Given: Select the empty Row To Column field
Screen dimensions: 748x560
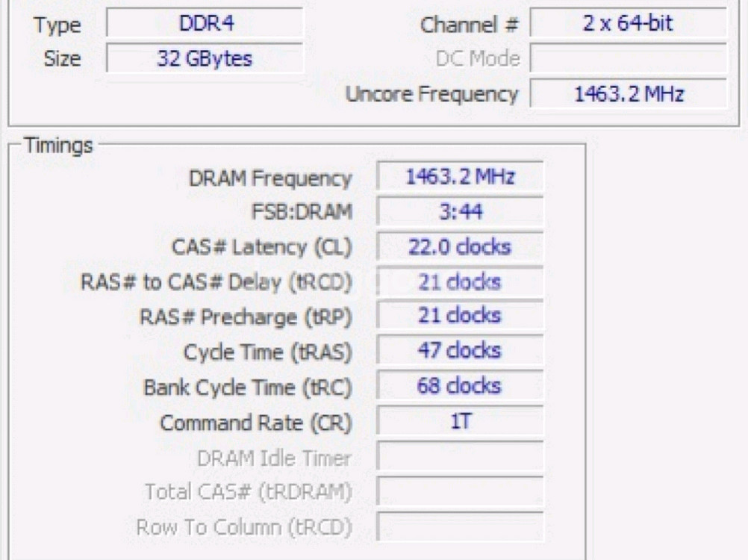Looking at the screenshot, I should 460,526.
